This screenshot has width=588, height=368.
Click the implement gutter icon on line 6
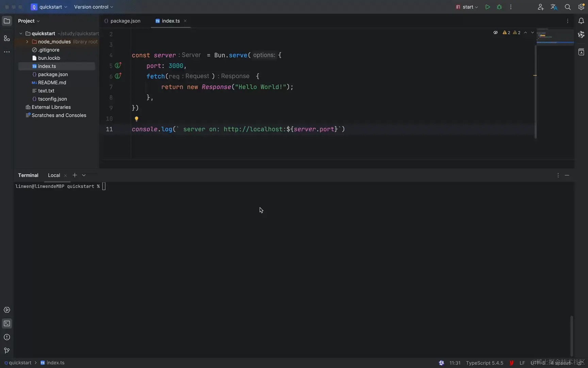pos(118,76)
